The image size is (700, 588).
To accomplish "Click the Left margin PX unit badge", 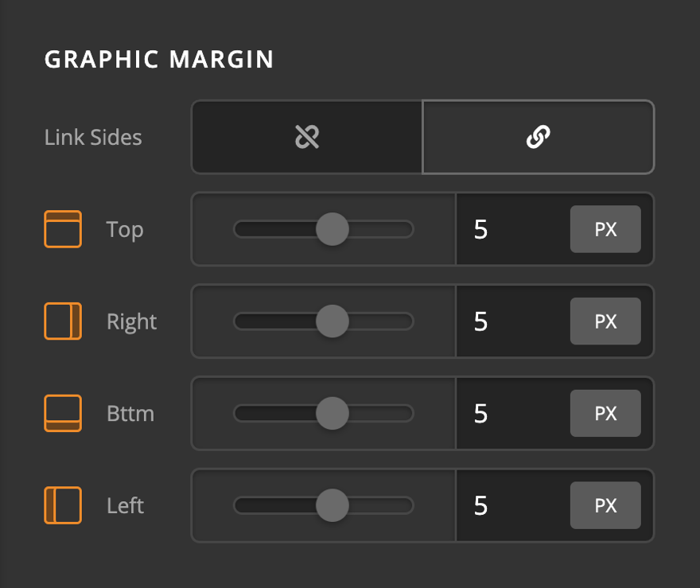I will (x=605, y=505).
